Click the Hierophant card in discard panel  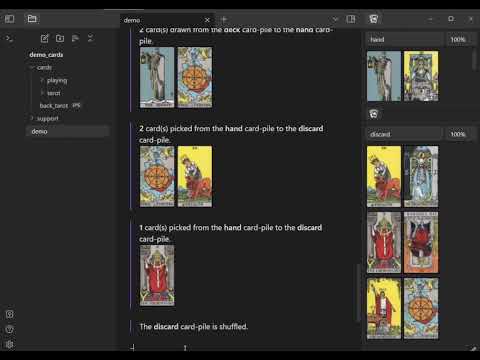pos(384,242)
